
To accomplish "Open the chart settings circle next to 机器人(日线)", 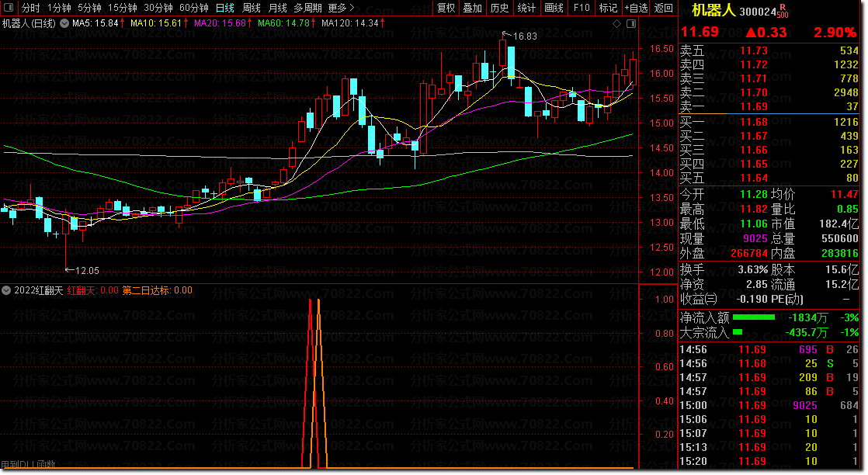I will (64, 23).
